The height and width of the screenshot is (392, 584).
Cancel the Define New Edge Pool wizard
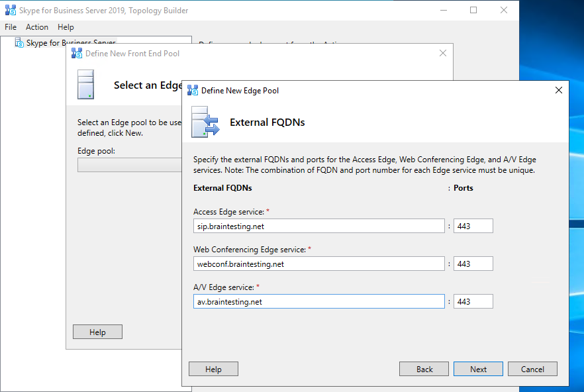532,369
